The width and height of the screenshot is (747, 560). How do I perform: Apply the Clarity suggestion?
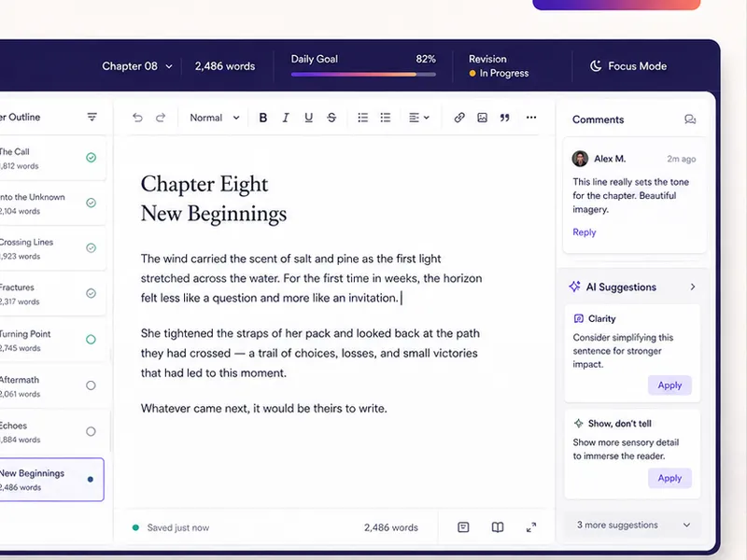pos(669,385)
